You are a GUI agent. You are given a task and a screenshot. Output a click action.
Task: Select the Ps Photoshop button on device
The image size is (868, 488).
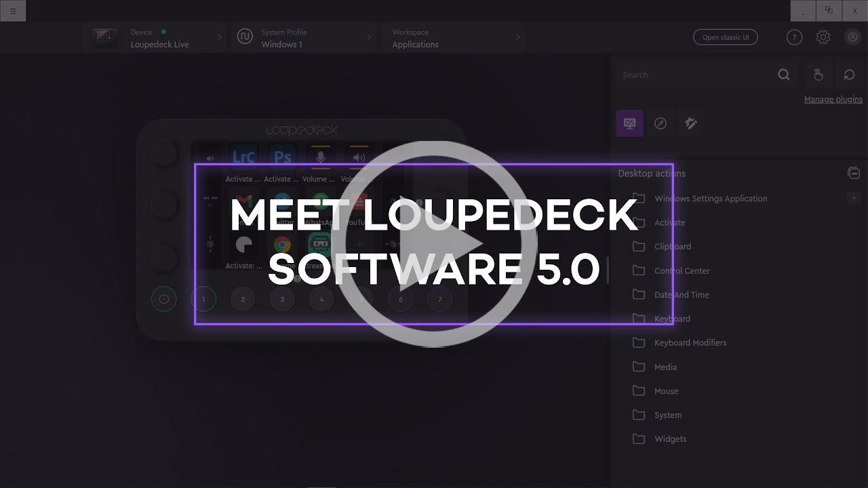point(282,157)
